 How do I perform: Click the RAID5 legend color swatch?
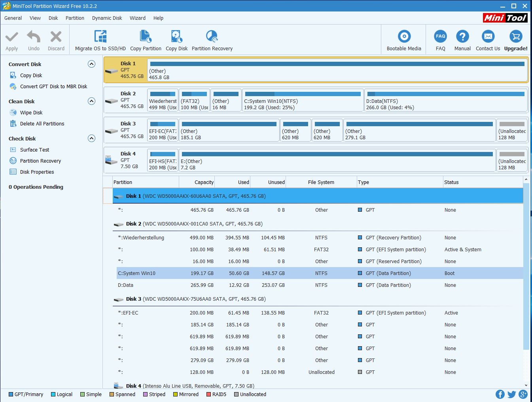point(208,394)
